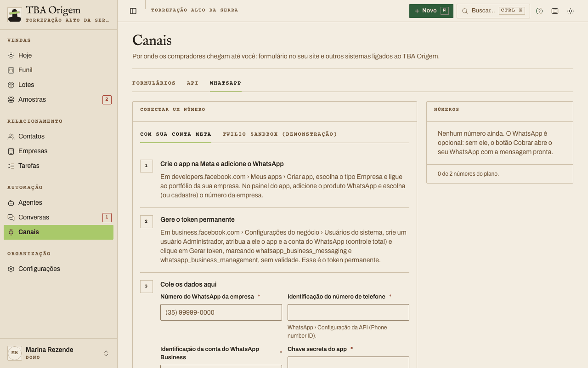Switch theme with the sun icon
This screenshot has width=588, height=368.
click(571, 11)
